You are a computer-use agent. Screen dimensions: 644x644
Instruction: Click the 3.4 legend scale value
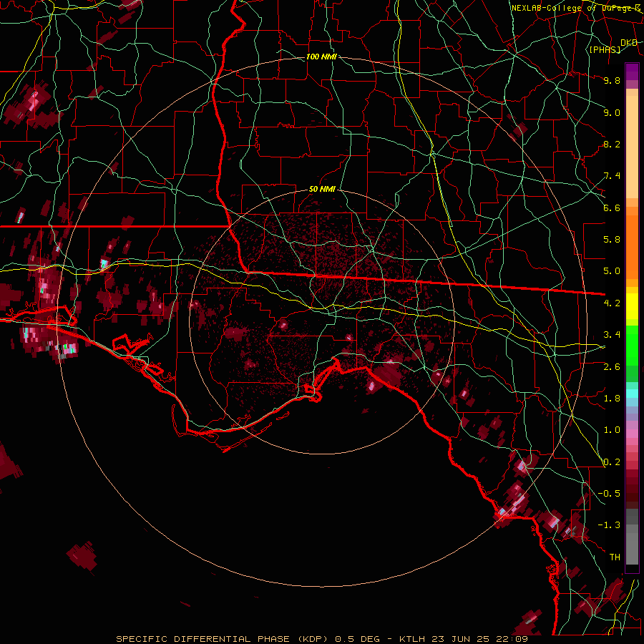612,335
